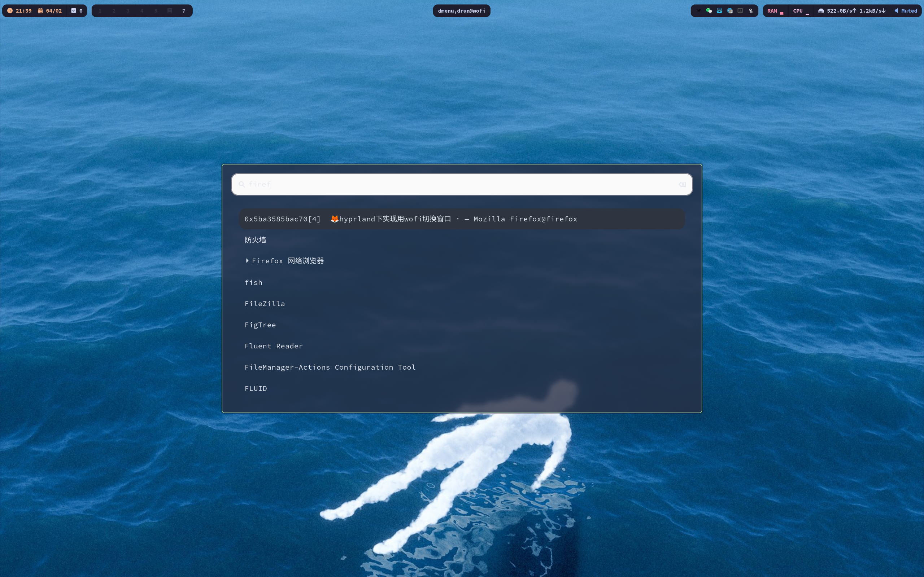Toggle the Muted volume indicator

click(x=906, y=11)
